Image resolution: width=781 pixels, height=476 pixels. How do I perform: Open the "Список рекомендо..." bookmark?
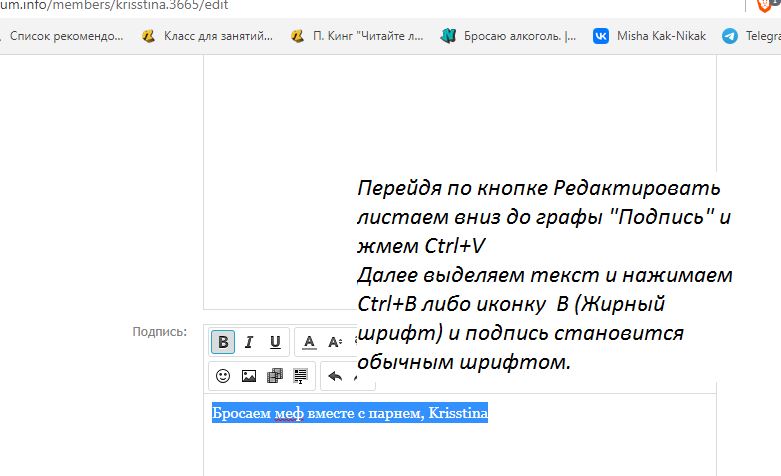66,36
